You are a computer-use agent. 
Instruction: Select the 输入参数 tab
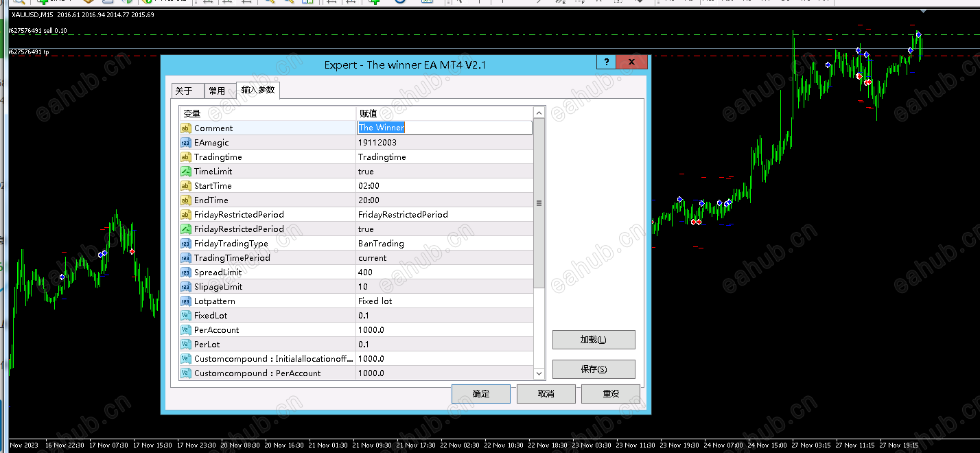pyautogui.click(x=258, y=90)
